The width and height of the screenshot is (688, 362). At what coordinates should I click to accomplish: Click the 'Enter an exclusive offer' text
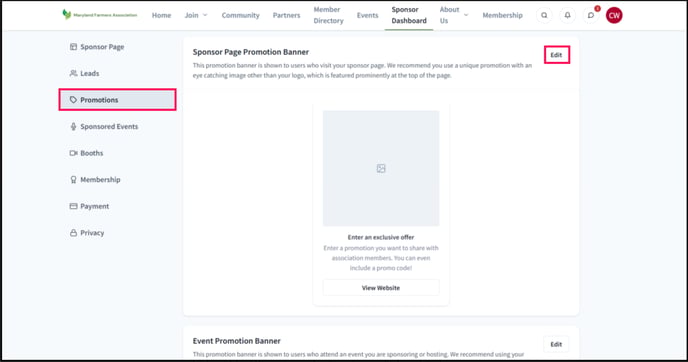381,237
